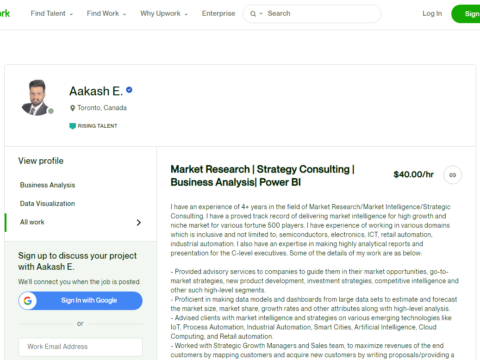480x360 pixels.
Task: Click the View profile heading
Action: pos(41,161)
